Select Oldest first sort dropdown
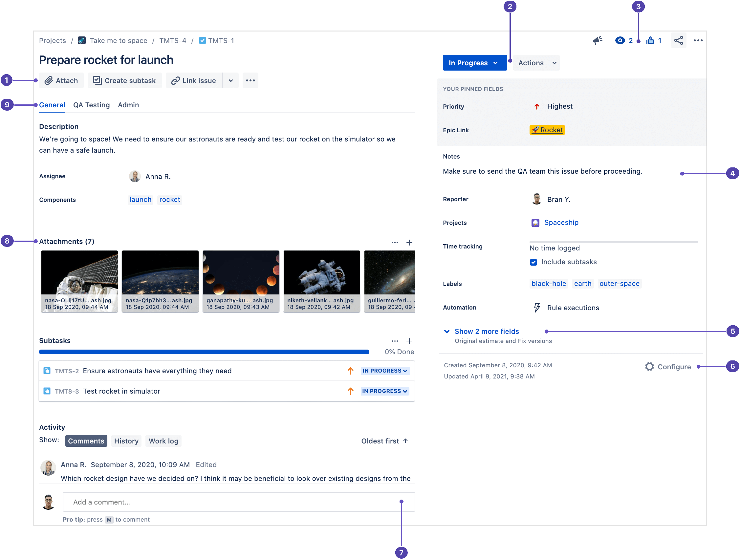740x560 pixels. (385, 441)
